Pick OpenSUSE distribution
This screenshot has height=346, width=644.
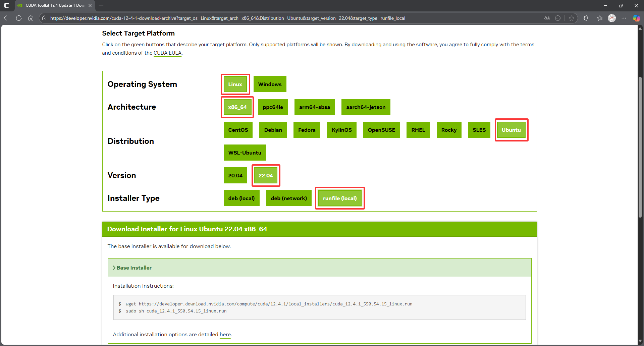pos(381,130)
